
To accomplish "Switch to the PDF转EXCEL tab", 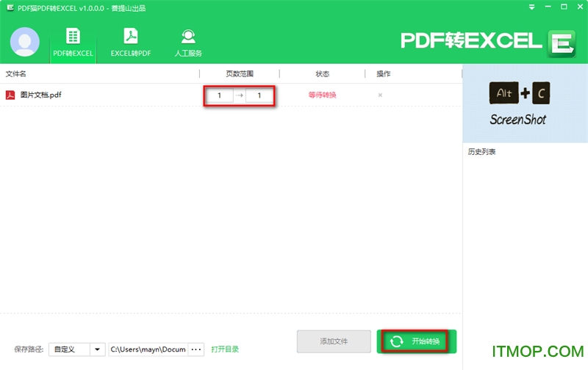I will 73,43.
